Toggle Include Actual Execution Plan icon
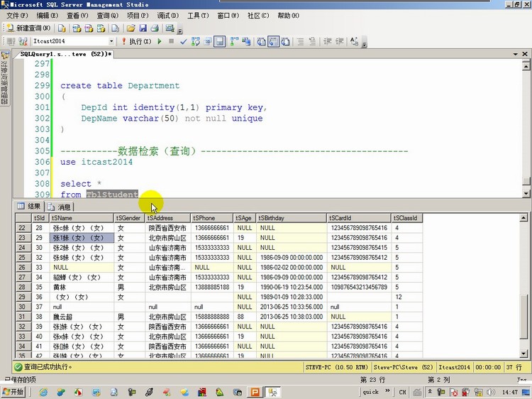Image resolution: width=532 pixels, height=399 pixels. point(234,41)
